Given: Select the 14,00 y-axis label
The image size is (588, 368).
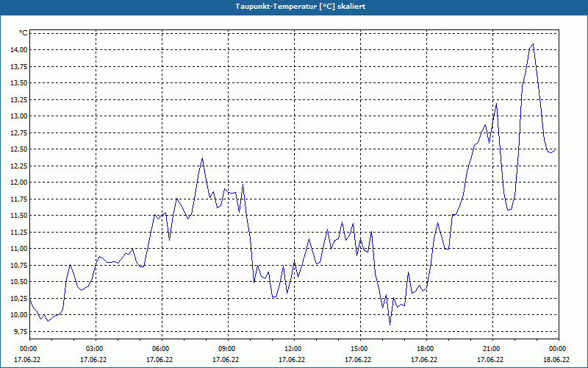Looking at the screenshot, I should [x=19, y=50].
